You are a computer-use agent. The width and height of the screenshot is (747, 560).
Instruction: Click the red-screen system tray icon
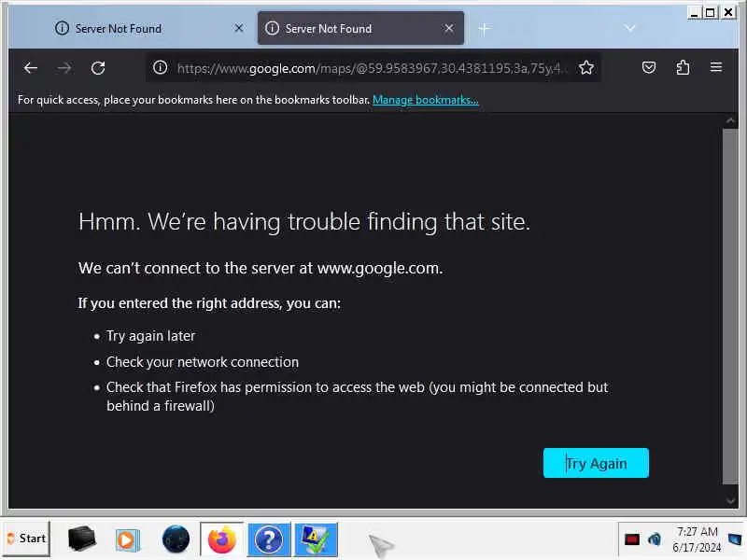click(632, 539)
